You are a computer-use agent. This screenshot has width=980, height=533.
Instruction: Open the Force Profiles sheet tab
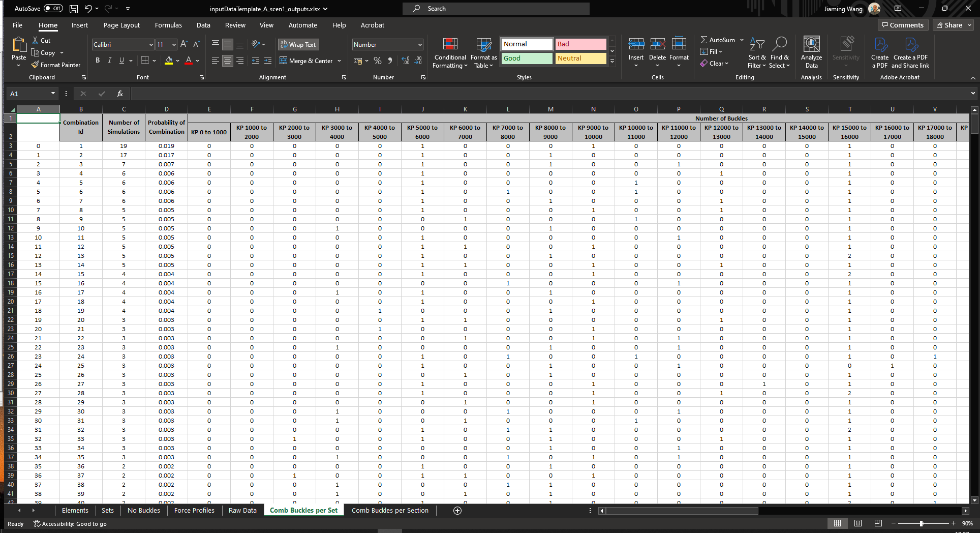click(194, 510)
